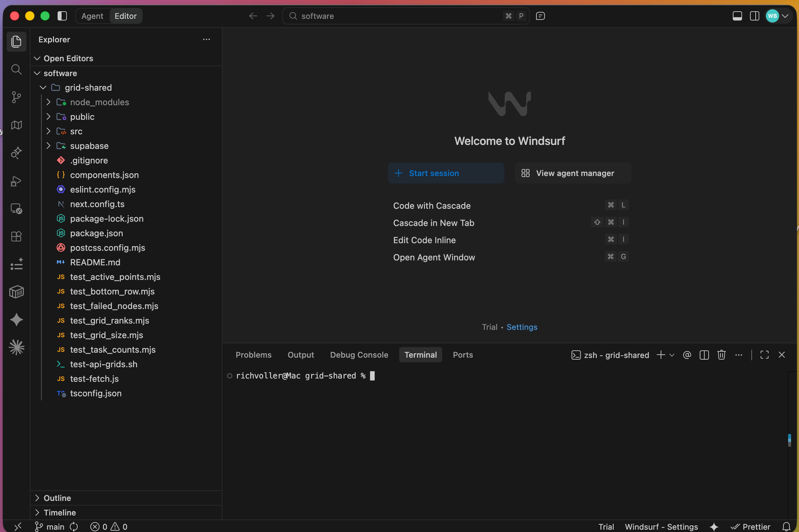Toggle the bottom panel layout button
Screen dimensions: 799x532
click(737, 16)
